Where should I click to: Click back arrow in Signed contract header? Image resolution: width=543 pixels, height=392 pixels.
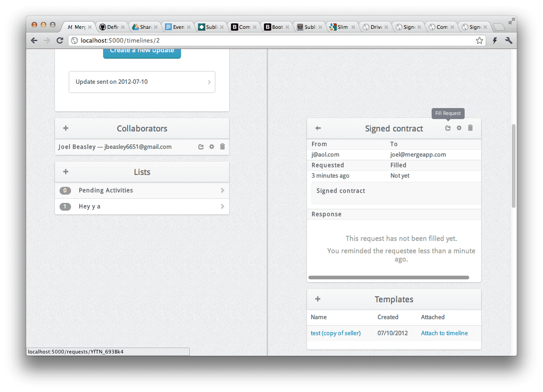click(318, 128)
